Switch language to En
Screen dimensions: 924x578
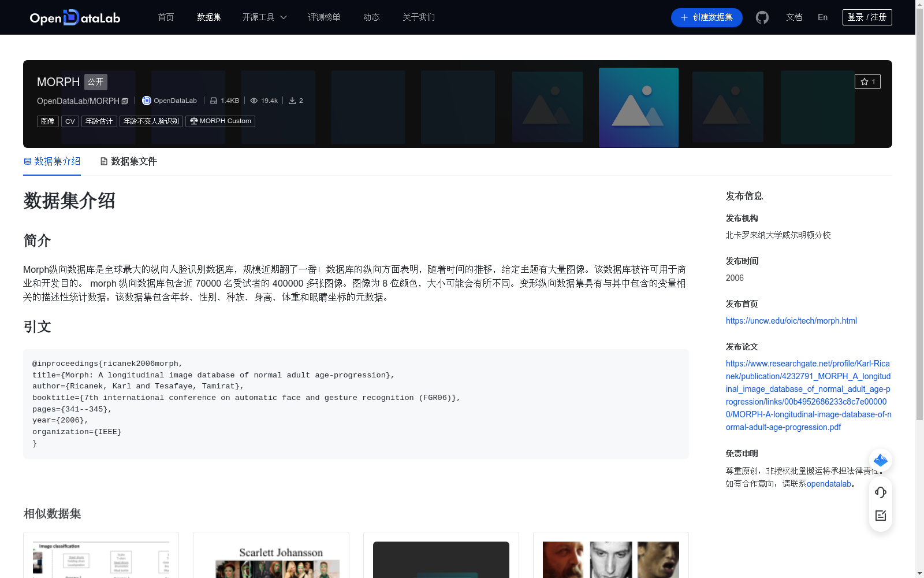[x=822, y=17]
